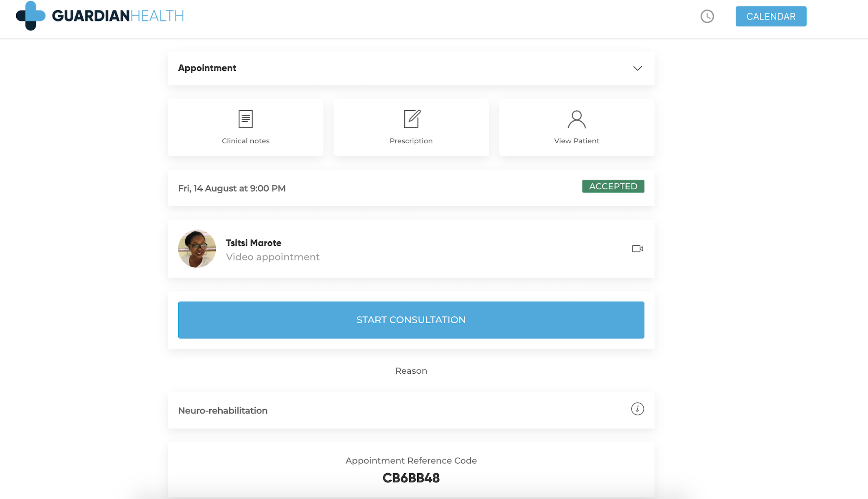
Task: Click the patient name Tsitsi Marote
Action: (x=254, y=243)
